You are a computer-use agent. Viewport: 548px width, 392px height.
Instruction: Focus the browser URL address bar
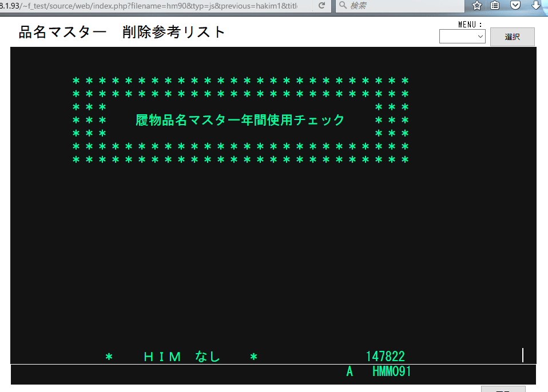point(154,6)
